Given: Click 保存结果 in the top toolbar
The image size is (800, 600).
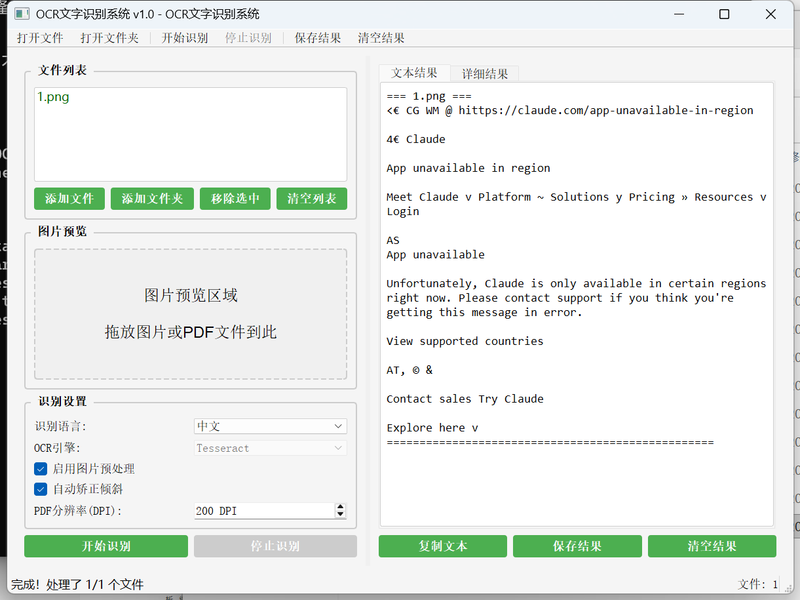Looking at the screenshot, I should pyautogui.click(x=318, y=38).
